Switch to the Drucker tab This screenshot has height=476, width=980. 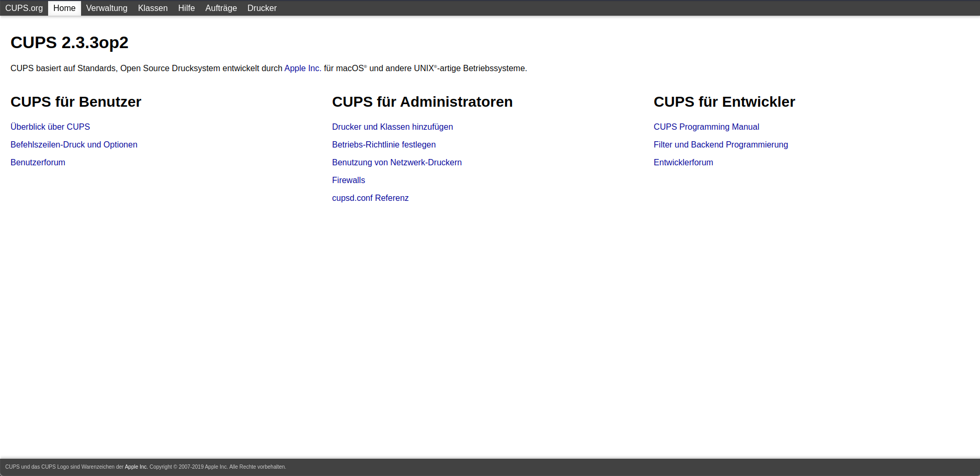[262, 8]
